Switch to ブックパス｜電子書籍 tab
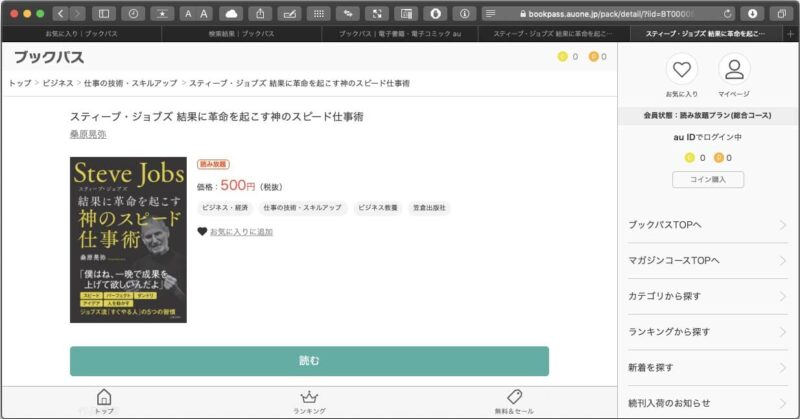This screenshot has height=419, width=800. pyautogui.click(x=400, y=34)
